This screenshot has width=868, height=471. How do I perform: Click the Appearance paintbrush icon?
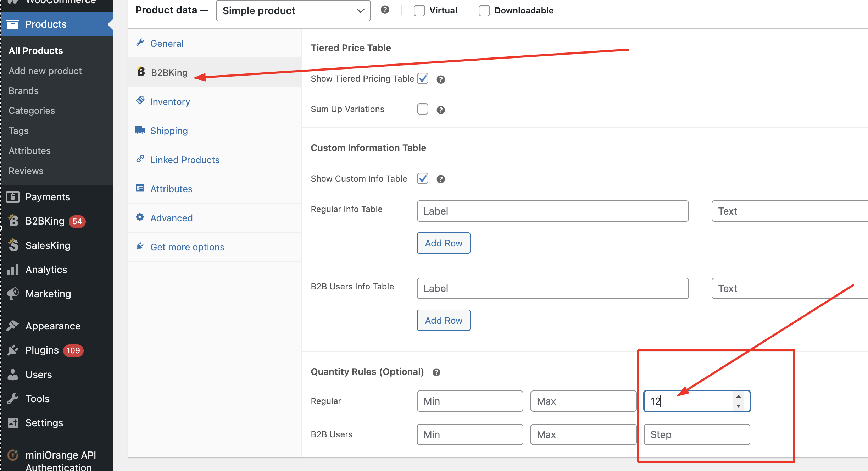pyautogui.click(x=13, y=326)
